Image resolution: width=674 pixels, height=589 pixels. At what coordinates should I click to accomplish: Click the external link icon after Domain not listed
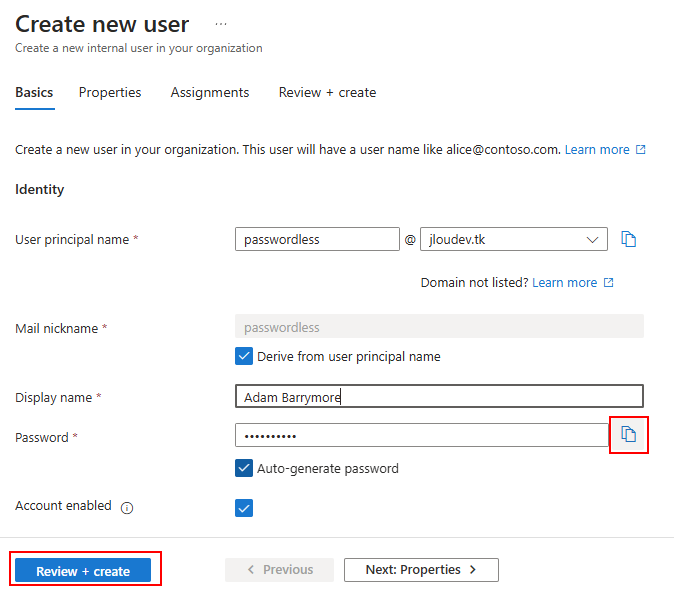(609, 282)
